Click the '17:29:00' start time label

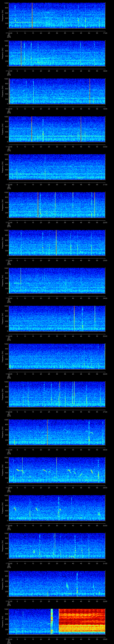(9, 525)
